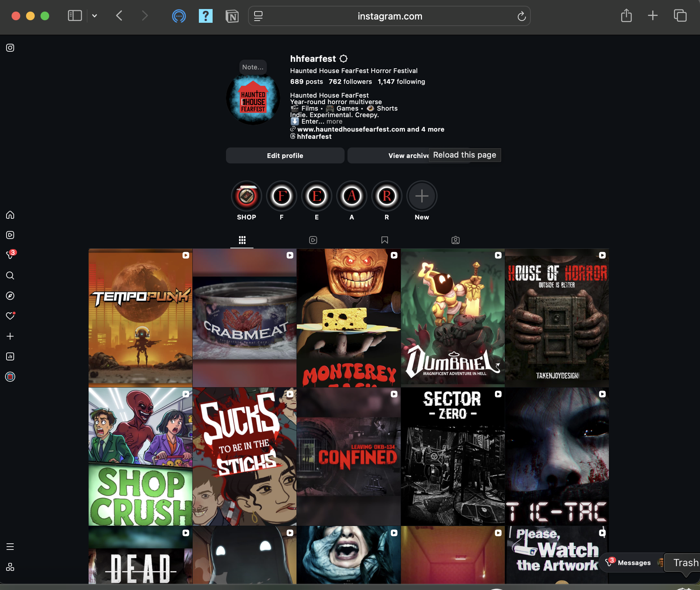Toggle the Safari sidebar panel
The image size is (700, 590).
click(x=75, y=16)
